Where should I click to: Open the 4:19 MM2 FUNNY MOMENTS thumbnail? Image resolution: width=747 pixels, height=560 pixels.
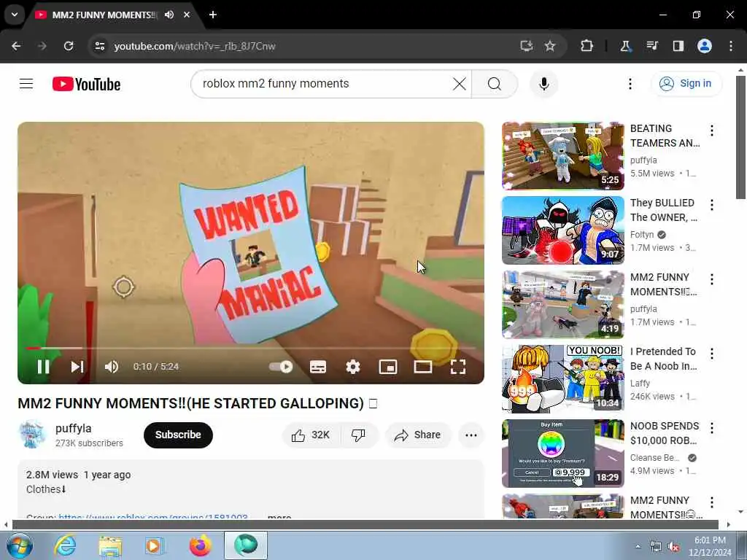click(562, 304)
